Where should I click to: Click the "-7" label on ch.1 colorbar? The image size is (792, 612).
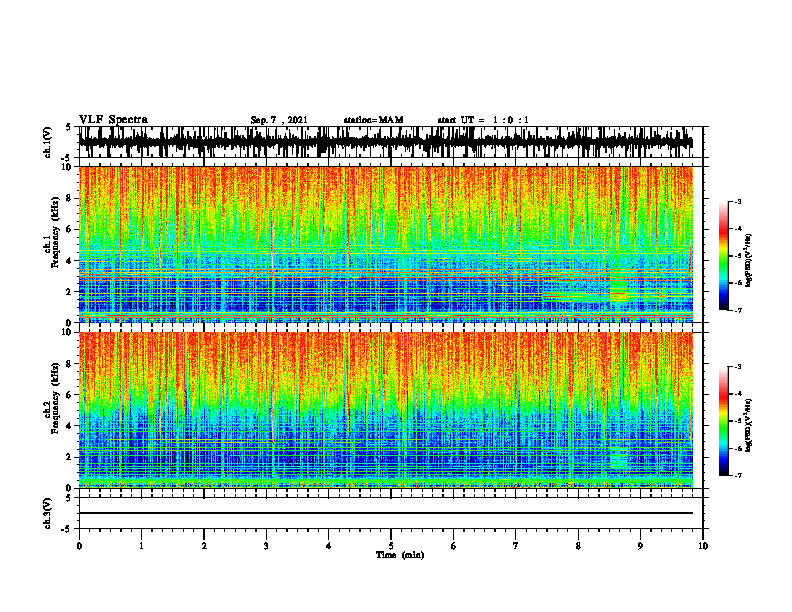click(738, 311)
